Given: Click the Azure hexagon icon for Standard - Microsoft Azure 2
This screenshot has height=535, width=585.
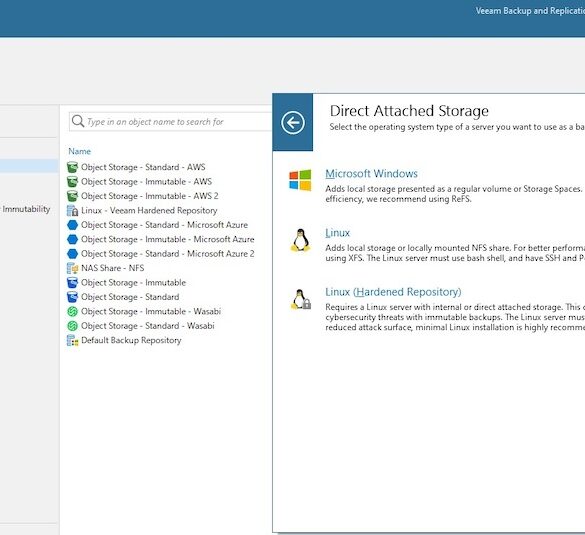Looking at the screenshot, I should pos(72,254).
